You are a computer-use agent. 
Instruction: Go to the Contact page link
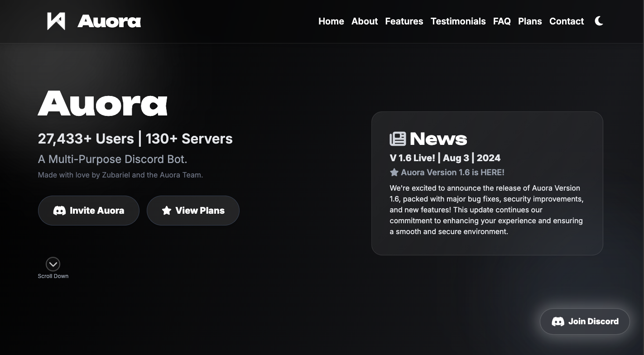pos(566,21)
